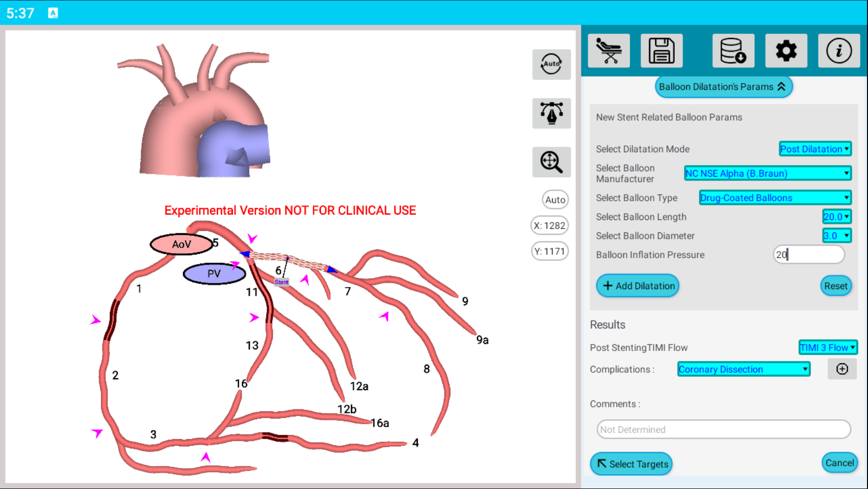868x489 pixels.
Task: Click the save floppy disk icon
Action: click(x=661, y=51)
